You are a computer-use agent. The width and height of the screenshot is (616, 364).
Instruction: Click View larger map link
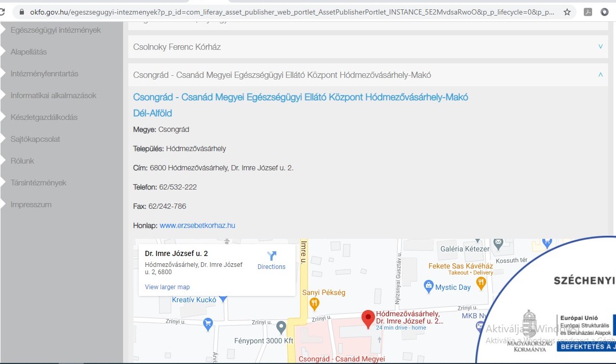[x=167, y=287]
